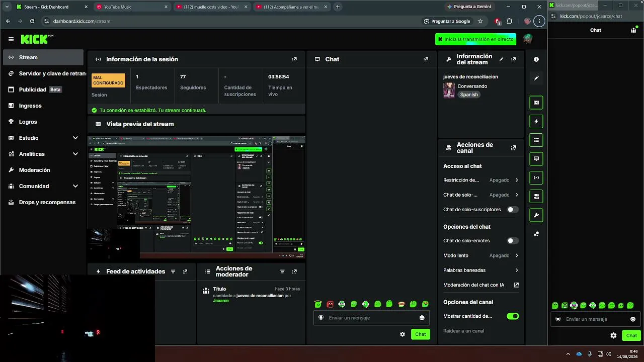Viewport: 644px width, 362px height.
Task: Open the info icon in the right rail
Action: pos(536,59)
